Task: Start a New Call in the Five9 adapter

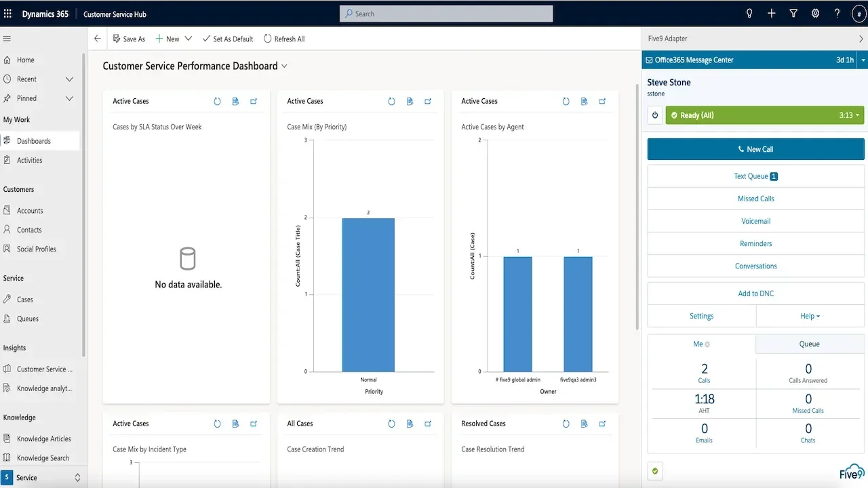Action: click(755, 148)
